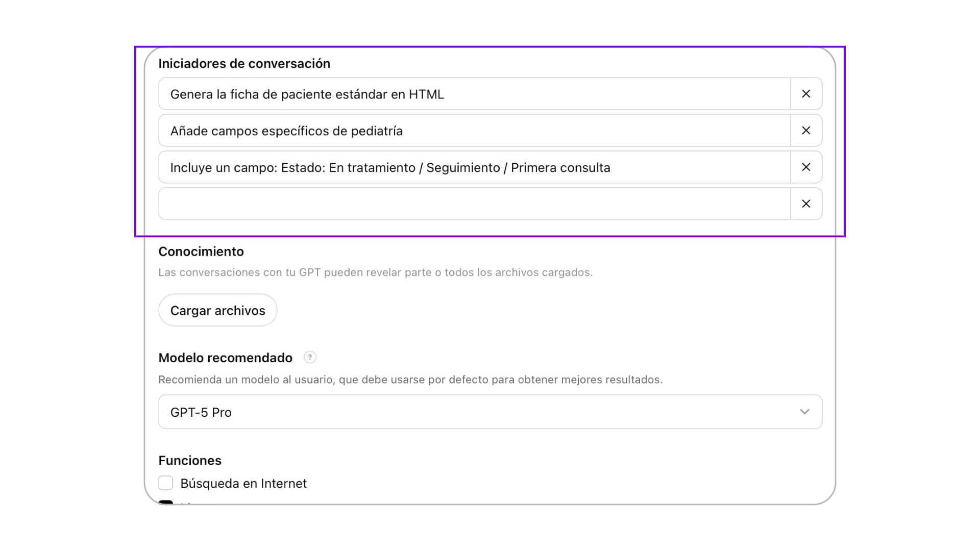Click the X beside the empty starter field
980x551 pixels.
tap(806, 204)
